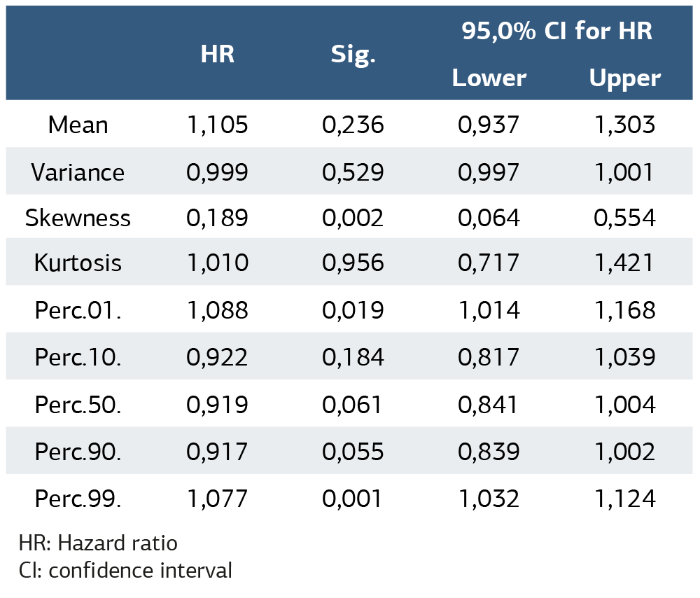Viewport: 700px width, 598px height.
Task: Select the "95,0% CI for HR" header
Action: pyautogui.click(x=556, y=32)
